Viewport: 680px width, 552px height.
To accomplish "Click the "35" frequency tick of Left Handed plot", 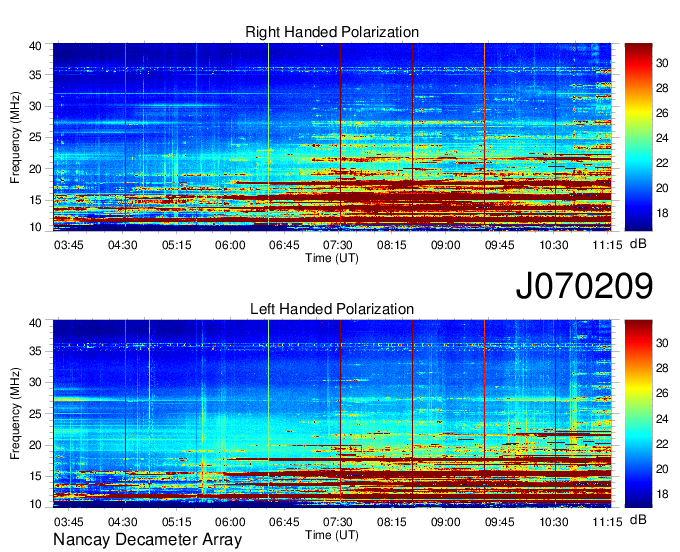I will pyautogui.click(x=35, y=351).
